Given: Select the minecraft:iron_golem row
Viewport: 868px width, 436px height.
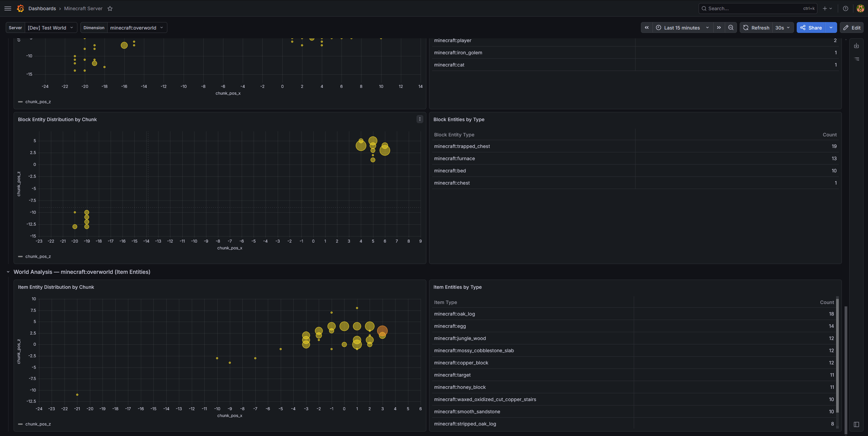Looking at the screenshot, I should (635, 53).
